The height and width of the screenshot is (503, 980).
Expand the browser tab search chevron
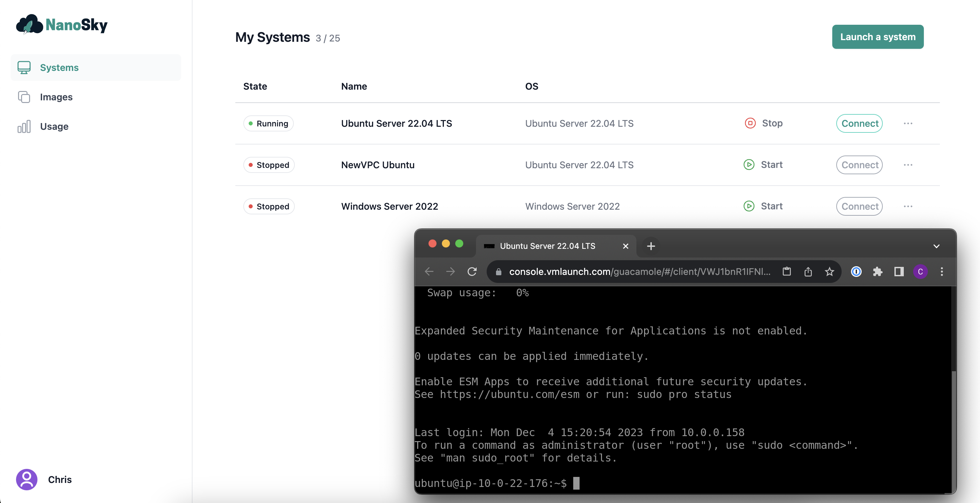click(936, 246)
